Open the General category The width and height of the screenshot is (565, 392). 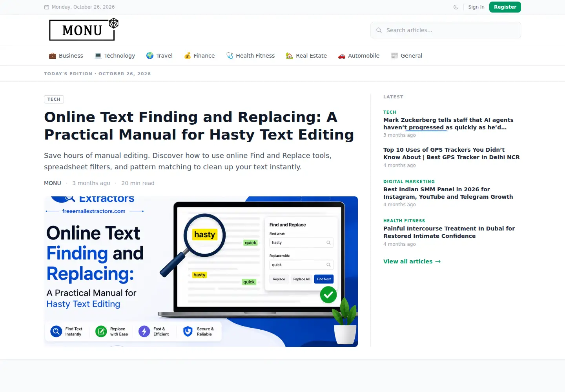pyautogui.click(x=406, y=56)
